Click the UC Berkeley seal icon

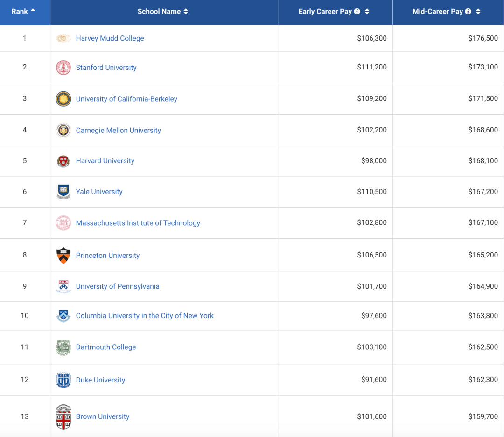(x=63, y=99)
